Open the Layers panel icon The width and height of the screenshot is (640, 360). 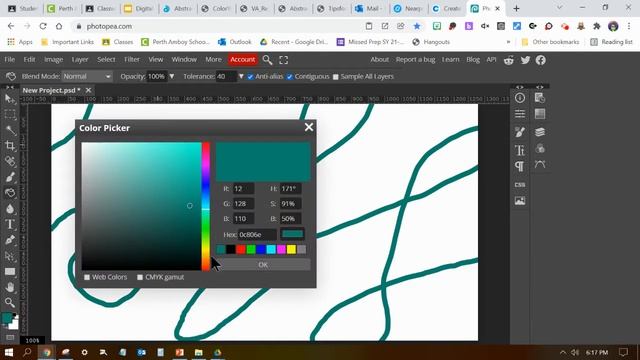pyautogui.click(x=540, y=132)
